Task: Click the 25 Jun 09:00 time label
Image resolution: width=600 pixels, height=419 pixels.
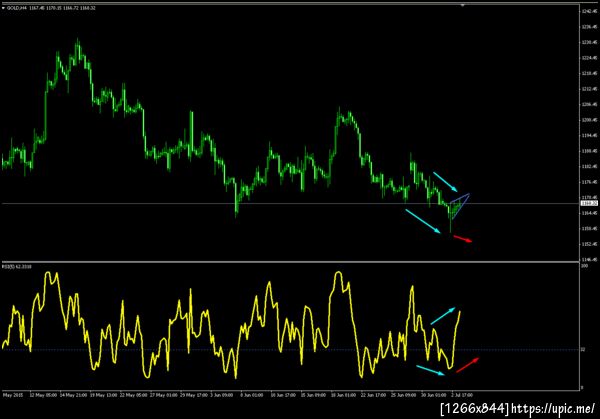Action: click(404, 395)
